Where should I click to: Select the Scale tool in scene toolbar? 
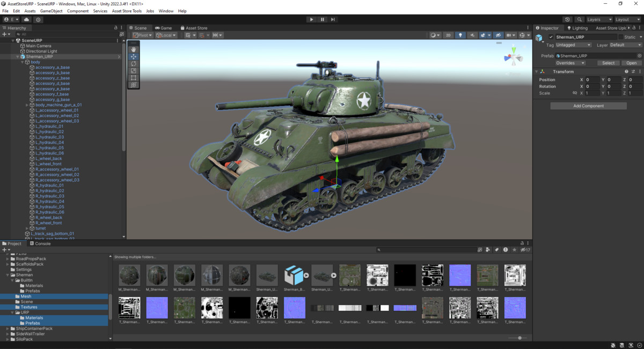134,71
